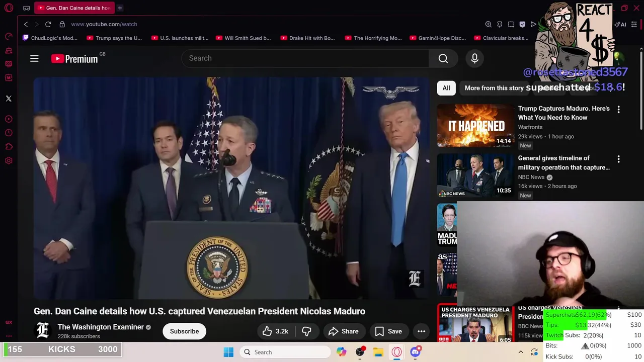The image size is (644, 362).
Task: Reload the current YouTube page
Action: point(48,24)
